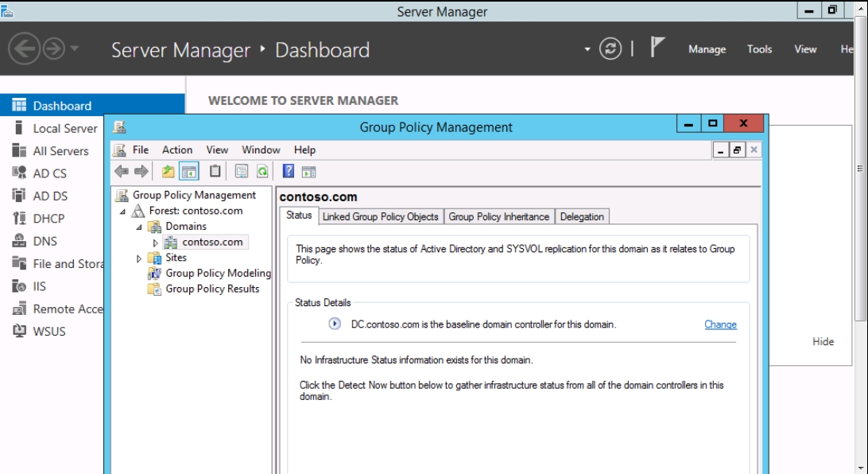The height and width of the screenshot is (474, 868).
Task: Click the Group Policy Management title bar icon
Action: point(119,126)
